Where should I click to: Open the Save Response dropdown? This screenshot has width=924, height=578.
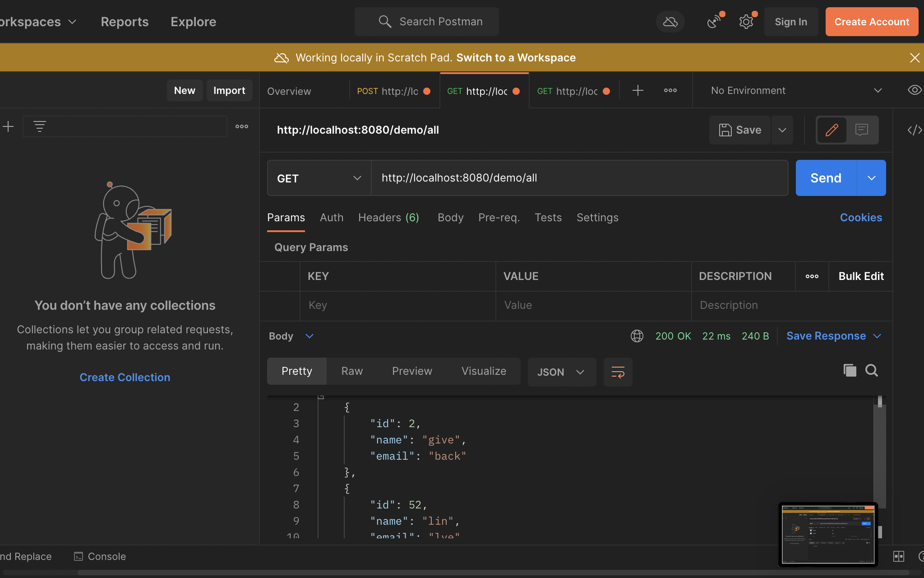(x=834, y=336)
